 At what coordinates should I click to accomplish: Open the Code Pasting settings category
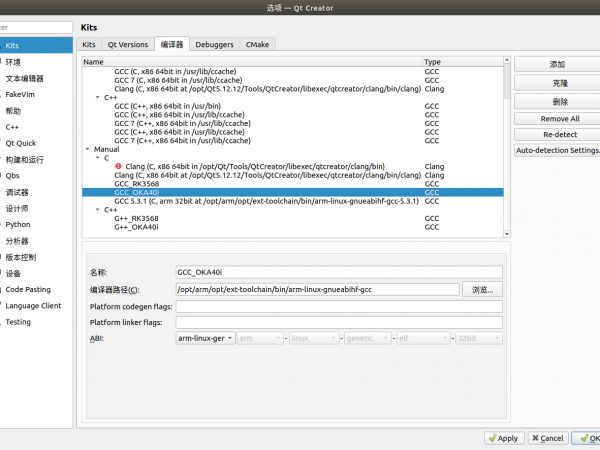pyautogui.click(x=28, y=290)
